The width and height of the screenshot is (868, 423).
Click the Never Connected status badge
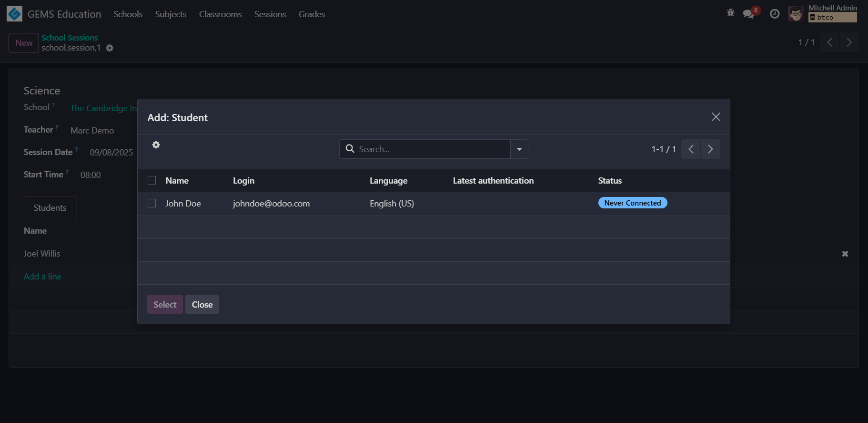[x=632, y=203]
